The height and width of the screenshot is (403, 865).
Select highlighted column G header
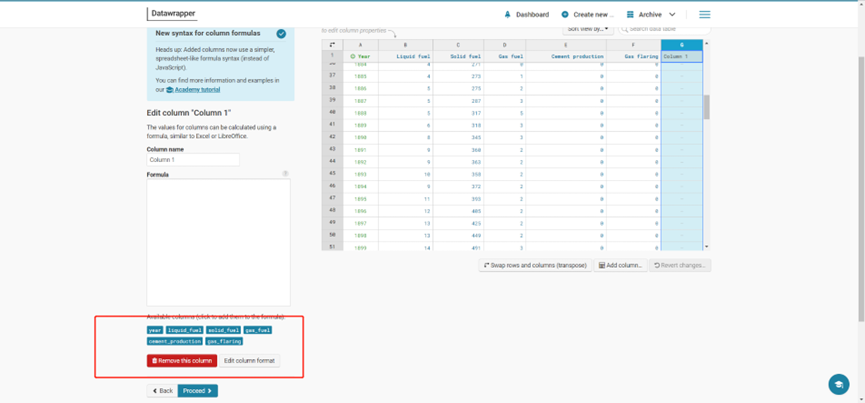pos(681,45)
